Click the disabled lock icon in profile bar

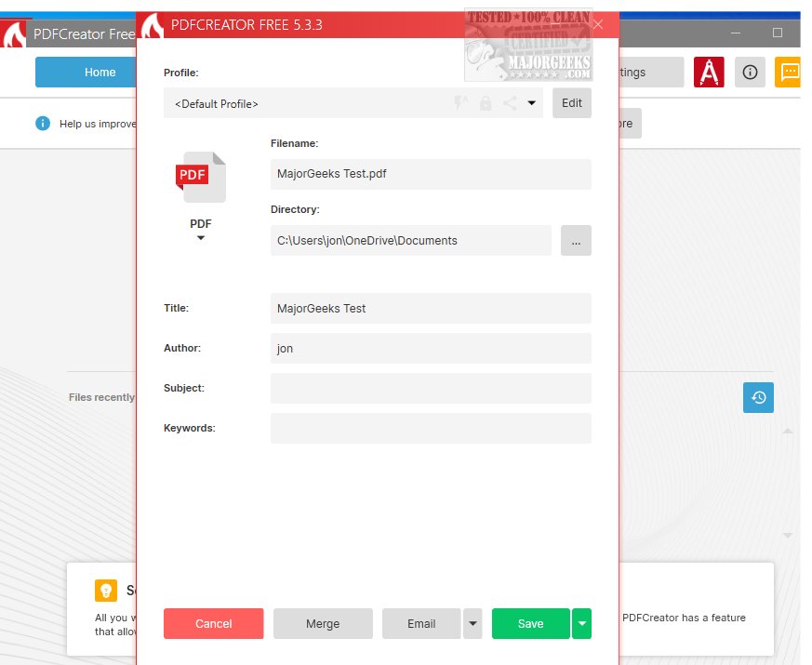coord(486,103)
